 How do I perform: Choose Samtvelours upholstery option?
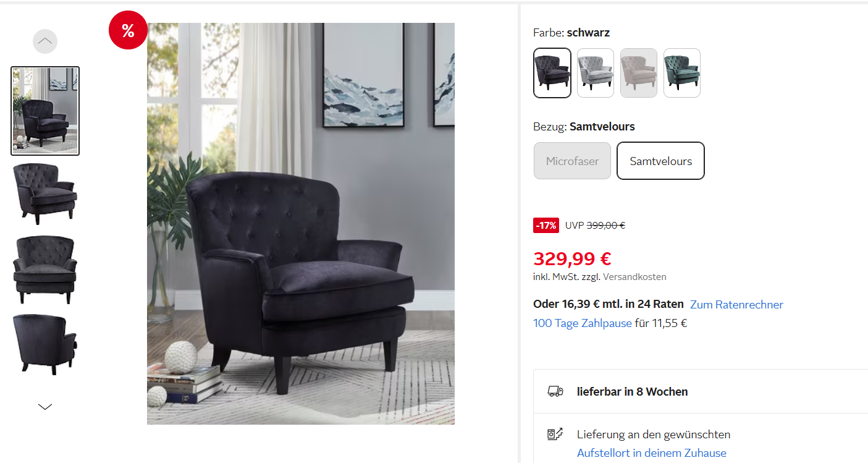661,161
